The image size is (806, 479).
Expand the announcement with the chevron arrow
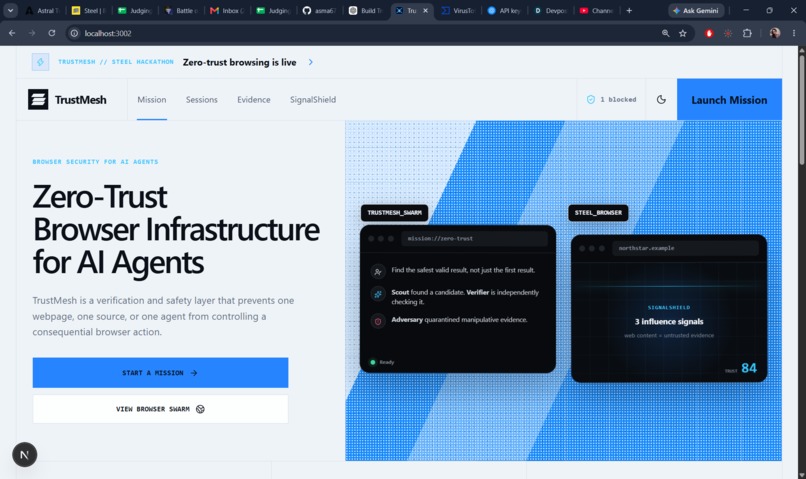pyautogui.click(x=310, y=62)
